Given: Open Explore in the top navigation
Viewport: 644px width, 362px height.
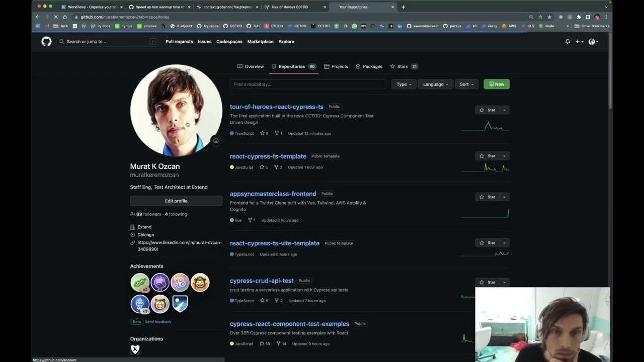Looking at the screenshot, I should coord(286,42).
